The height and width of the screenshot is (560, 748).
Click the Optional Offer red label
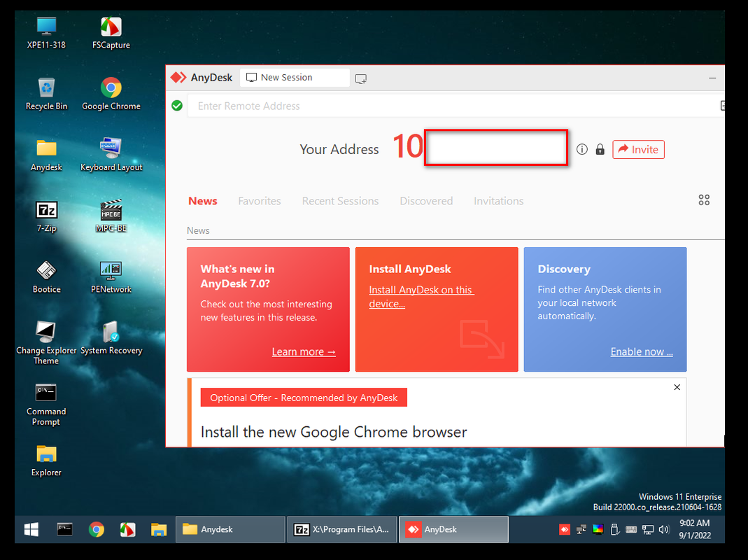pyautogui.click(x=304, y=398)
